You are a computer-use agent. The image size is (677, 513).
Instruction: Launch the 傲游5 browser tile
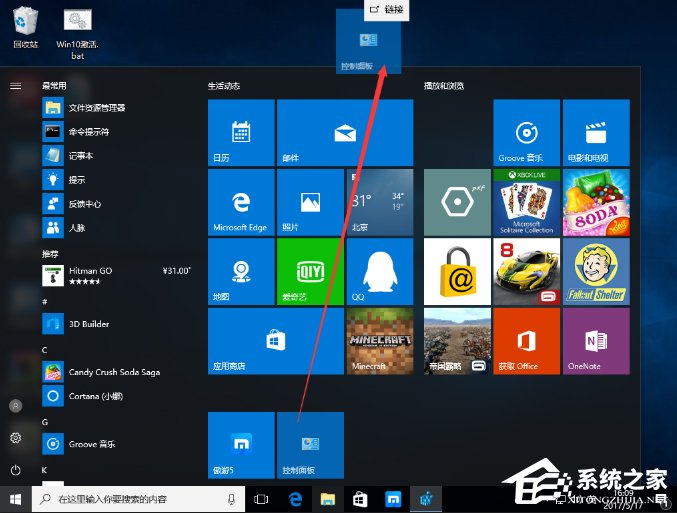[x=241, y=444]
